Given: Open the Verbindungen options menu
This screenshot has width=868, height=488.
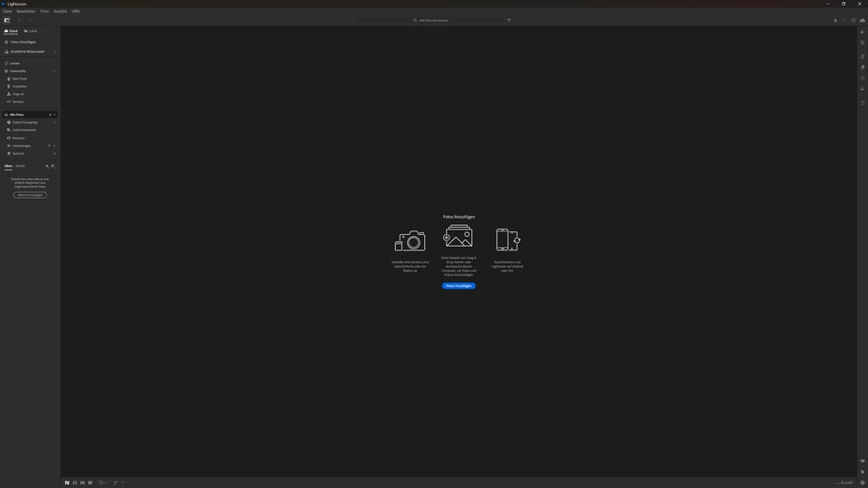Looking at the screenshot, I should pos(54,145).
